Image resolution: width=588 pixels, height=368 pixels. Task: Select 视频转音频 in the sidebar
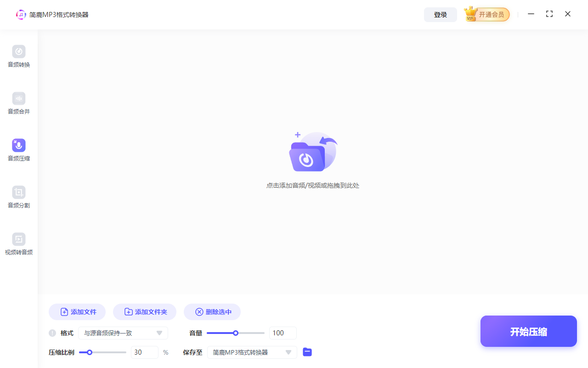[18, 244]
